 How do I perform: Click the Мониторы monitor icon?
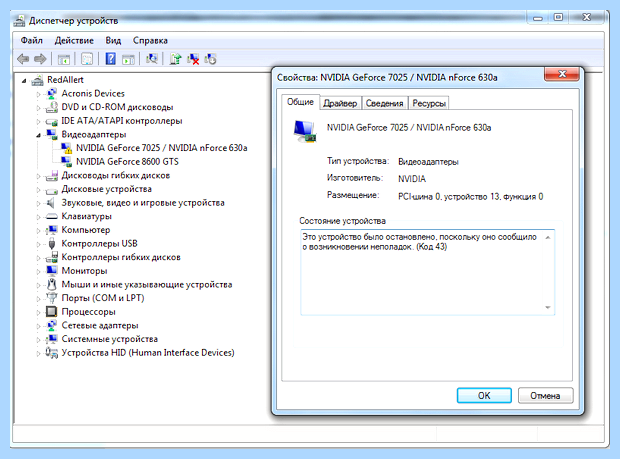click(52, 271)
